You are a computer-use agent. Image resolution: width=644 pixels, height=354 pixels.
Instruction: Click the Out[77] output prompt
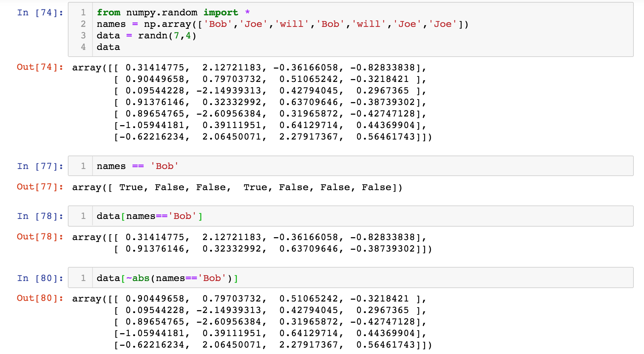point(40,187)
